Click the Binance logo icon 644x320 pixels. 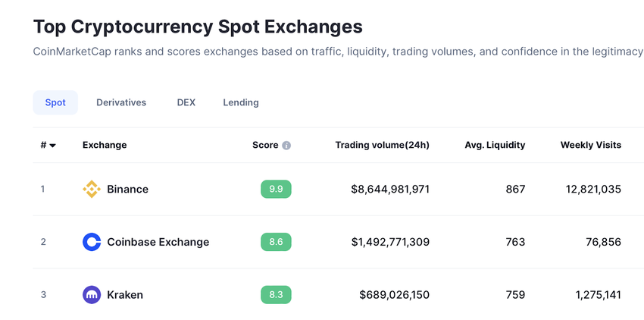click(91, 189)
